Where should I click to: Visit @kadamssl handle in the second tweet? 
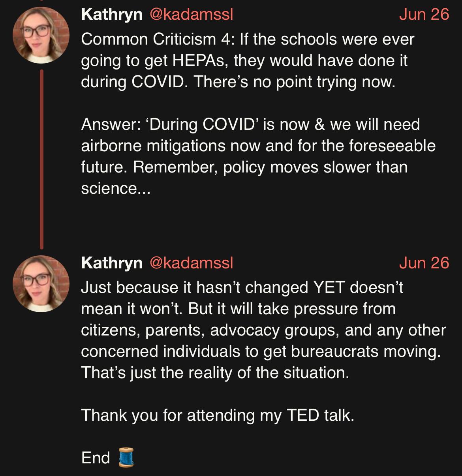tap(192, 263)
